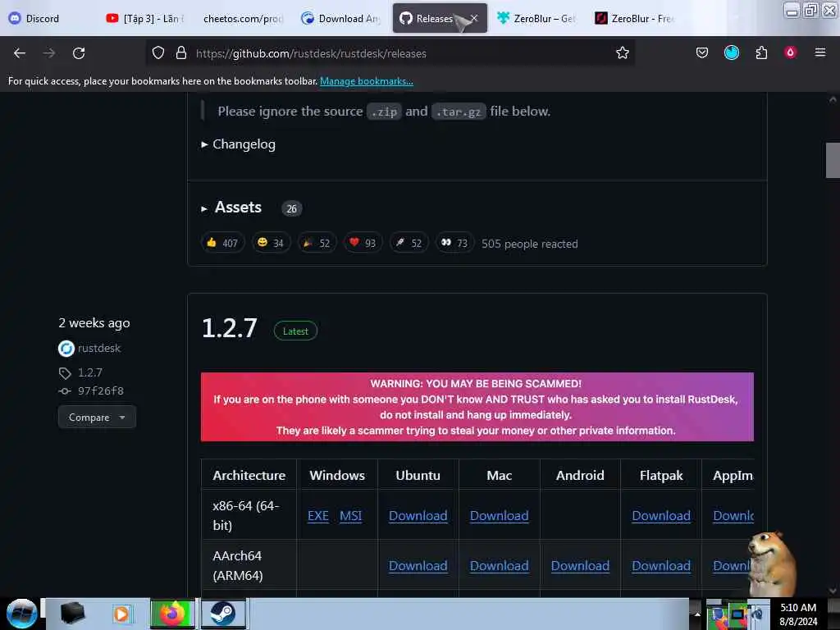Click the thumbs up reaction 407

222,243
